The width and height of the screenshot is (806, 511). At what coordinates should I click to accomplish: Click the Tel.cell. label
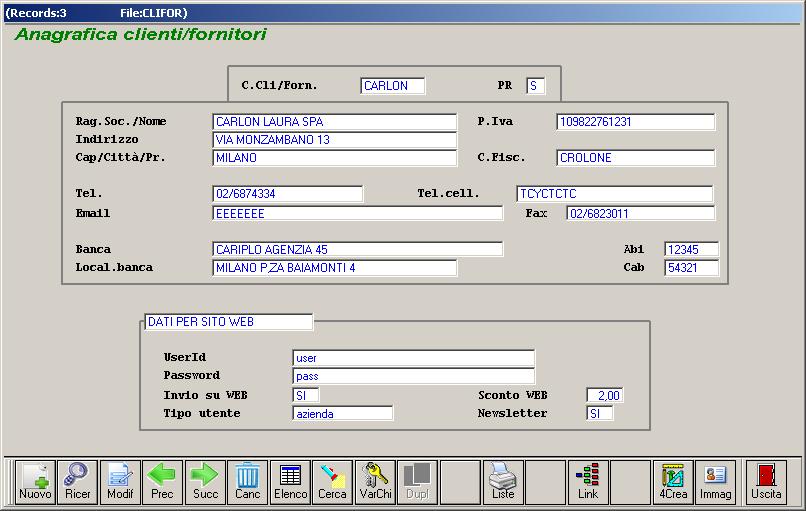448,194
